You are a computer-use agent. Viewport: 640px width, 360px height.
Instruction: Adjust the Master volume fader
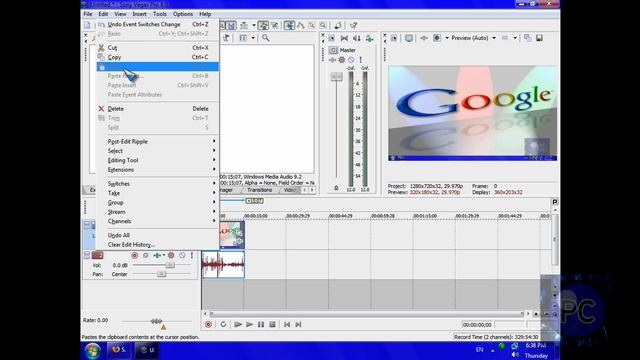[336, 77]
